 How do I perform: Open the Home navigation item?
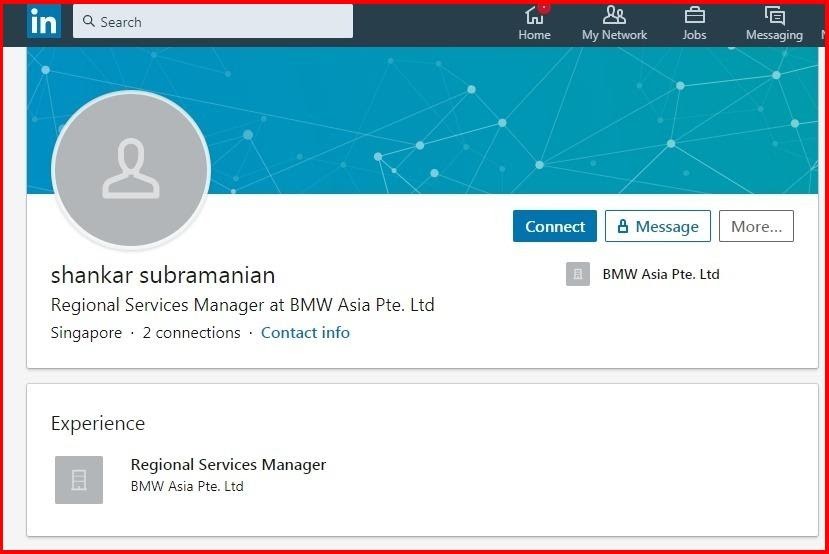tap(534, 23)
